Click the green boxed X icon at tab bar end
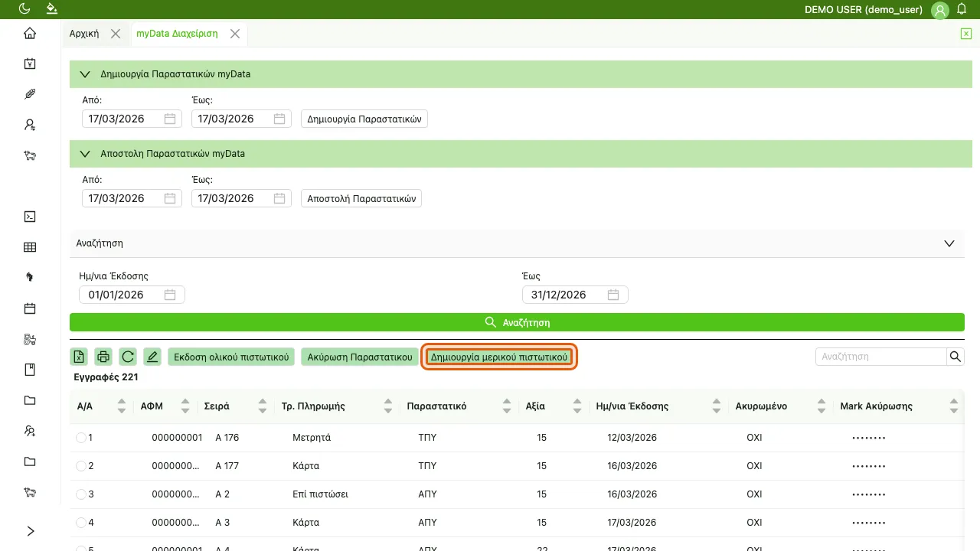The image size is (980, 551). pos(966,34)
